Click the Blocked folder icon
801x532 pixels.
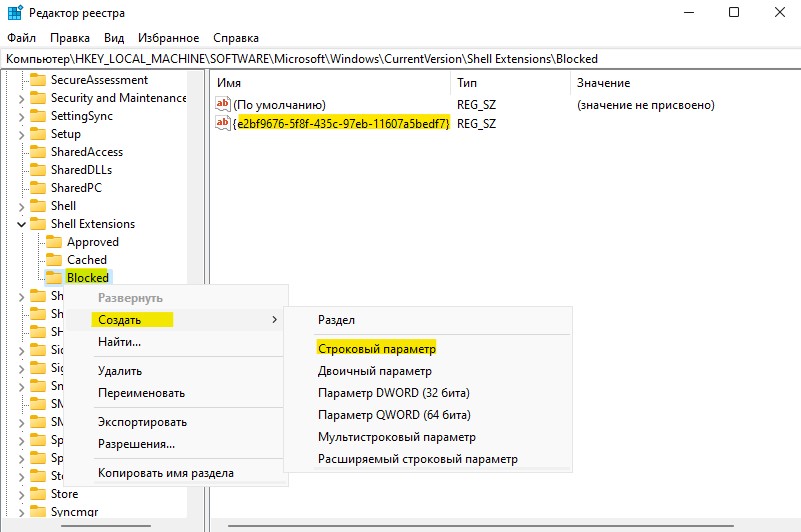pos(54,277)
